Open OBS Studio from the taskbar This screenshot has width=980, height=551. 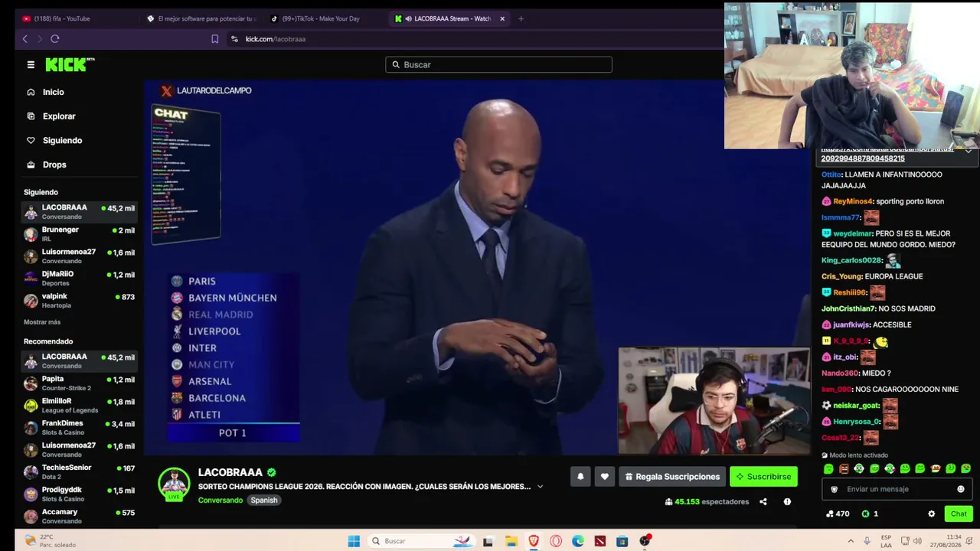pyautogui.click(x=645, y=541)
